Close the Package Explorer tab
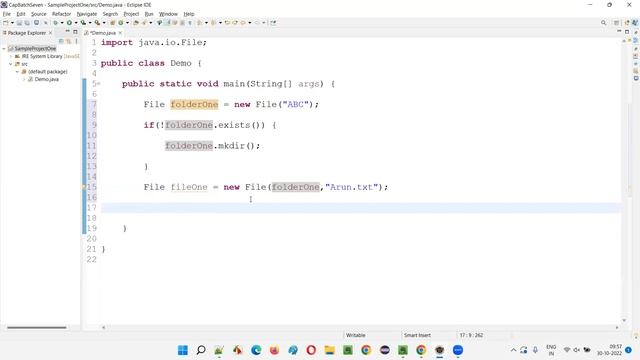 coord(50,33)
